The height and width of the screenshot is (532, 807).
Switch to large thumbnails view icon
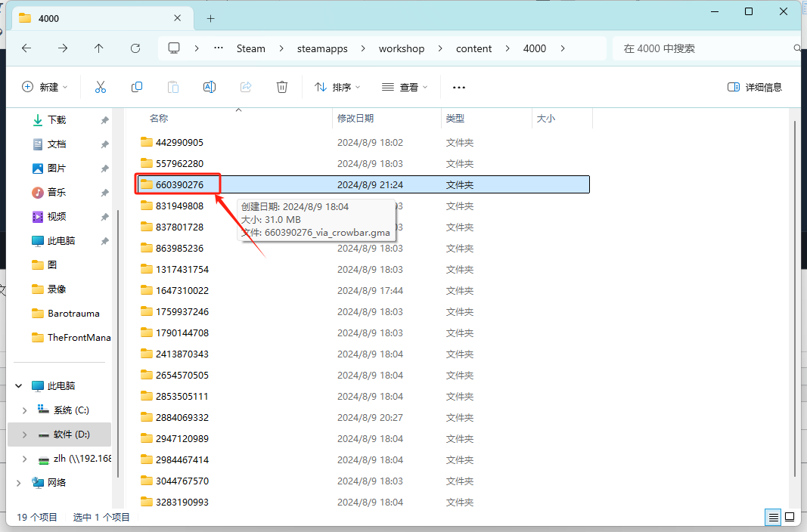(x=790, y=518)
